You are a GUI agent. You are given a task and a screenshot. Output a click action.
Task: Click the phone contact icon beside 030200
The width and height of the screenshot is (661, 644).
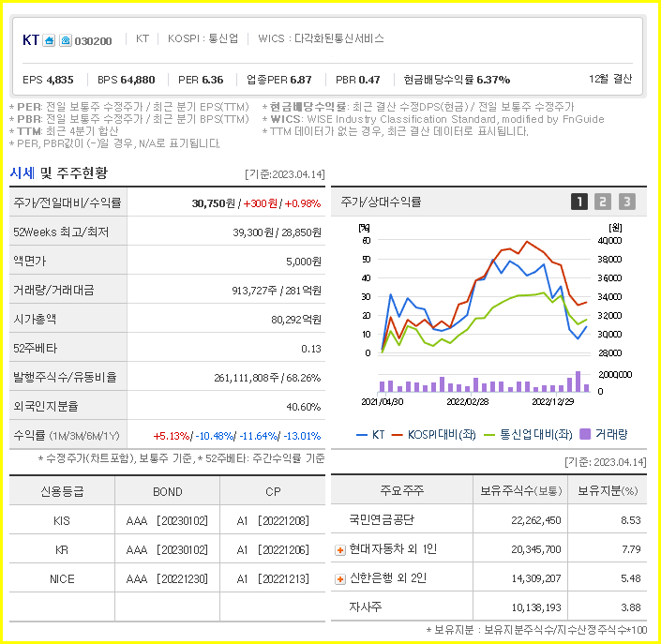[x=66, y=40]
